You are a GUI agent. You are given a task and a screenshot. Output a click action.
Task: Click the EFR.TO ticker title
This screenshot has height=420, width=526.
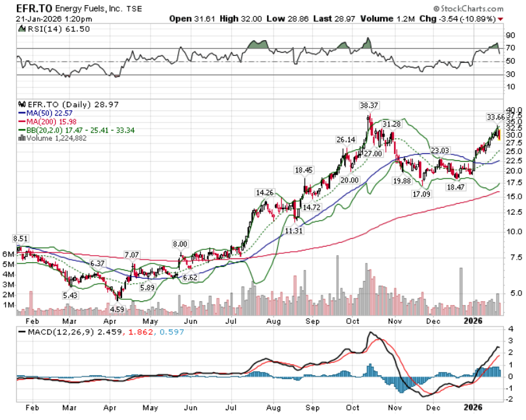[34, 8]
